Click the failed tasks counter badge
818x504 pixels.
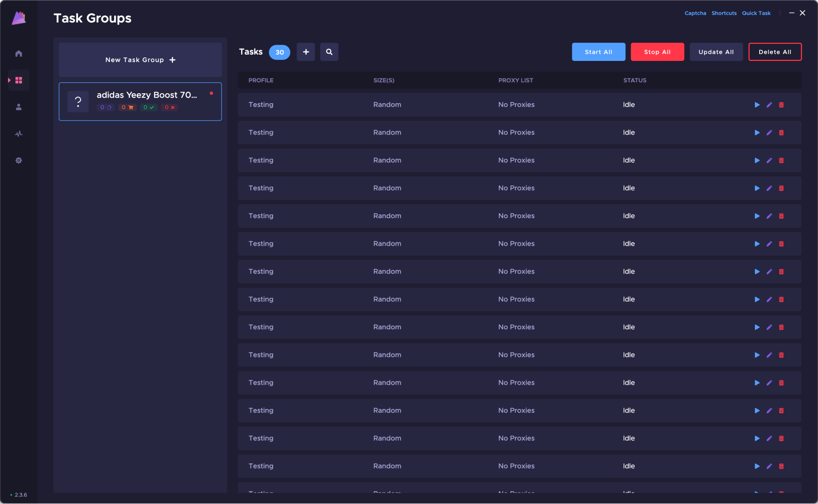click(x=169, y=107)
